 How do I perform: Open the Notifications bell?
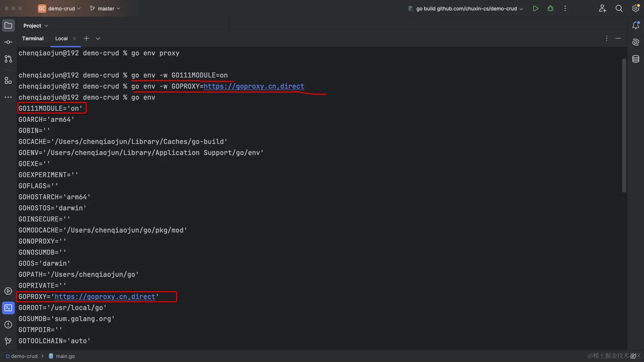(x=636, y=25)
